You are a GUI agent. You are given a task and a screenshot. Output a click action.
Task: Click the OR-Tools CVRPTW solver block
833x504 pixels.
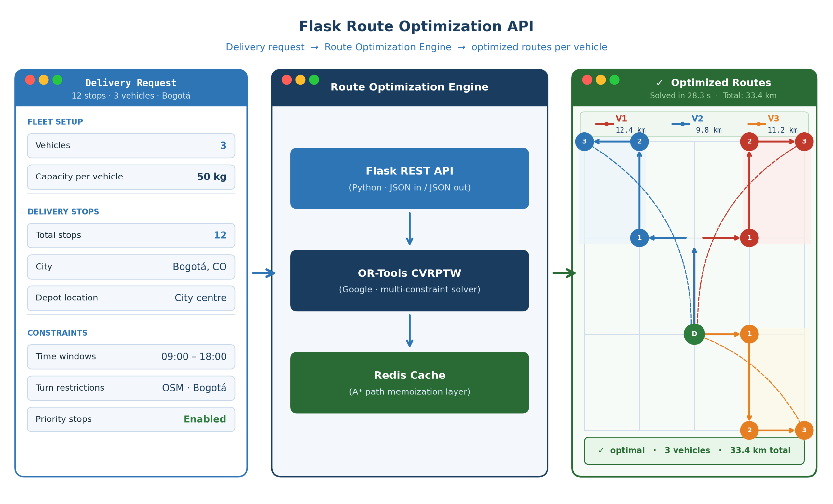click(409, 281)
